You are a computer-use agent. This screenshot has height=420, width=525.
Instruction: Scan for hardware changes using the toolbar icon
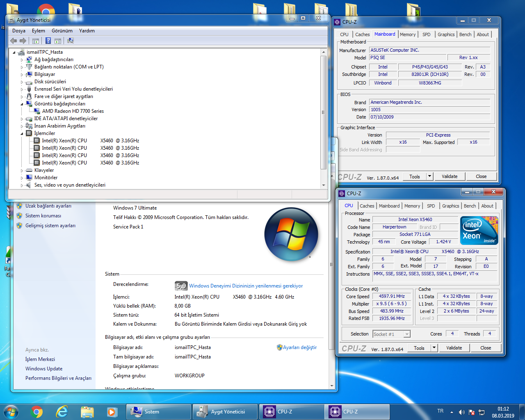(x=71, y=41)
